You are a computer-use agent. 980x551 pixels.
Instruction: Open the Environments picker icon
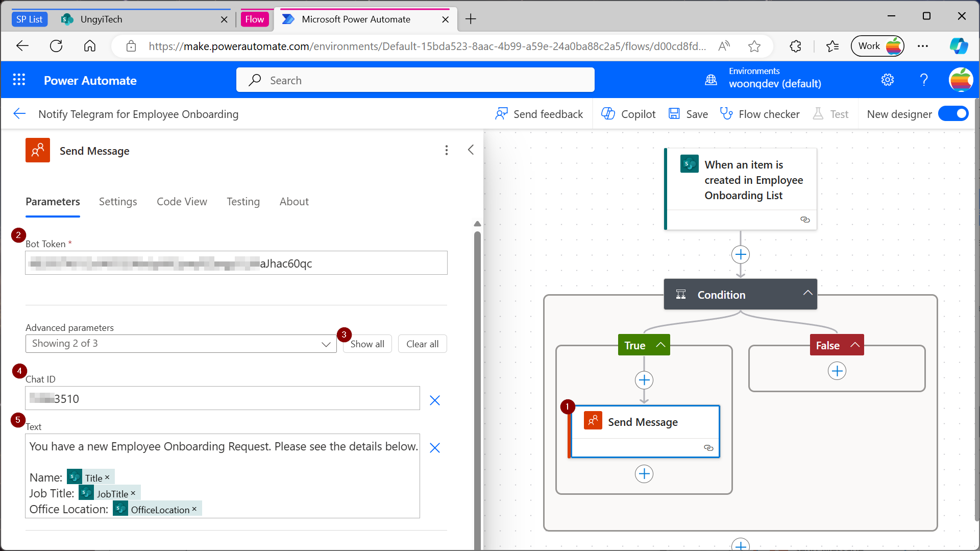point(711,80)
